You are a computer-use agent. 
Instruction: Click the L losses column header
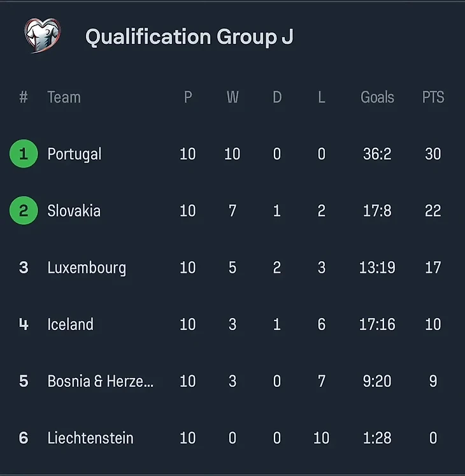pos(322,97)
